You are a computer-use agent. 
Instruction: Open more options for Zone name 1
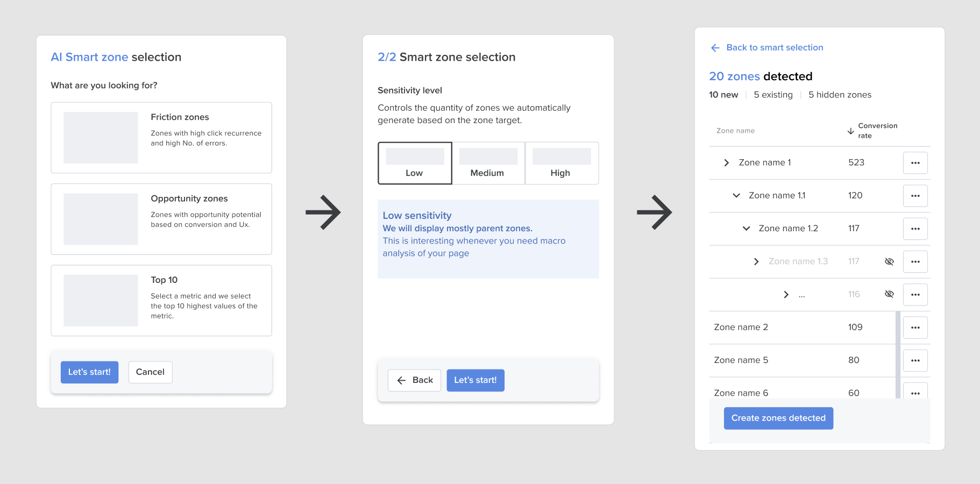pos(915,163)
